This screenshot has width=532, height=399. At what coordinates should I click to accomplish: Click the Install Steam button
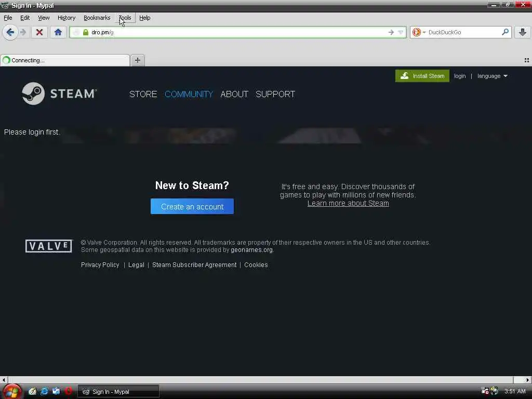[x=422, y=76]
